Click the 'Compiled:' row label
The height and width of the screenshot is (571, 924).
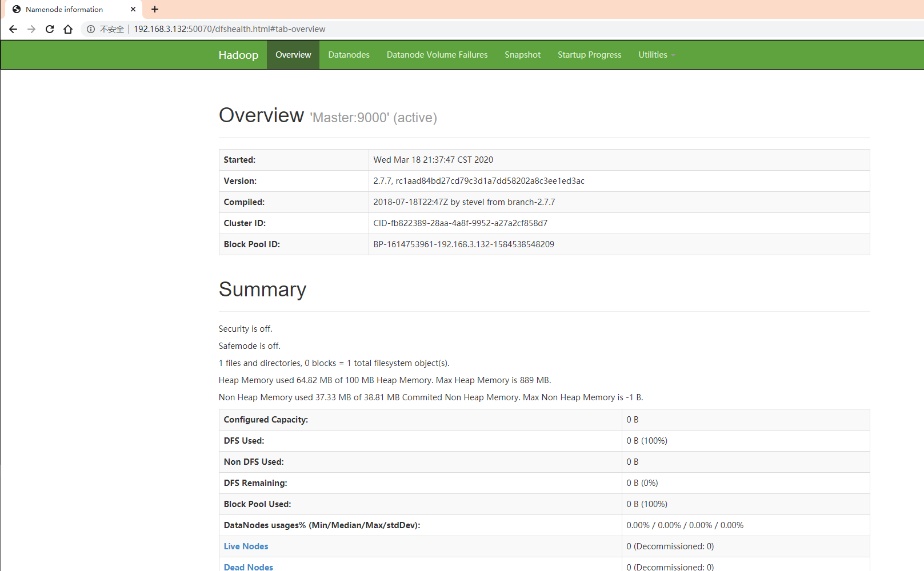click(244, 202)
